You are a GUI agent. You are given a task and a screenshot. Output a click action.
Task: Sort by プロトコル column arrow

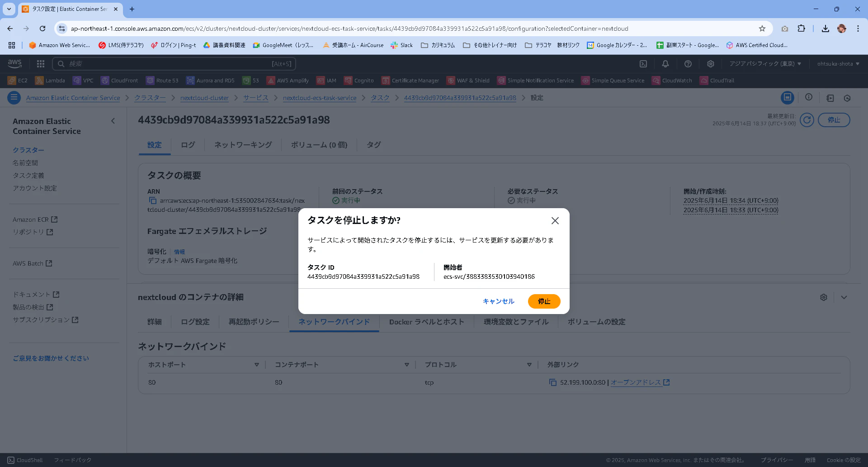point(529,365)
